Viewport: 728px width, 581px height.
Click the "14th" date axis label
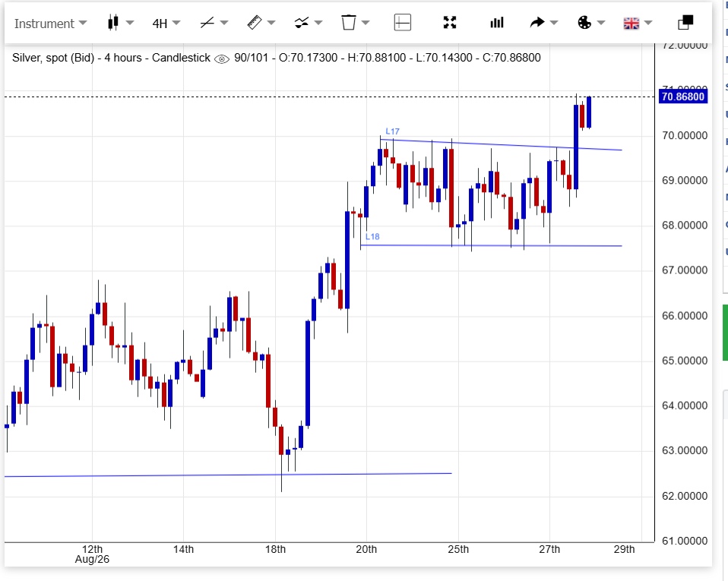[183, 549]
